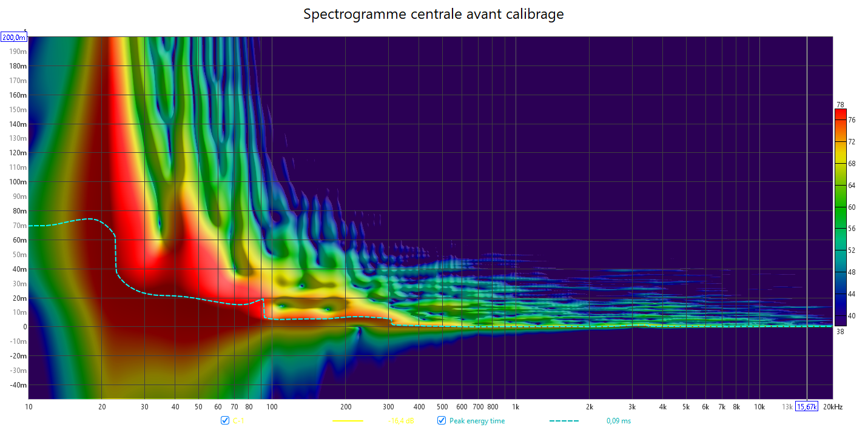
Task: Uncheck the C-1 trace checkbox
Action: [x=225, y=421]
